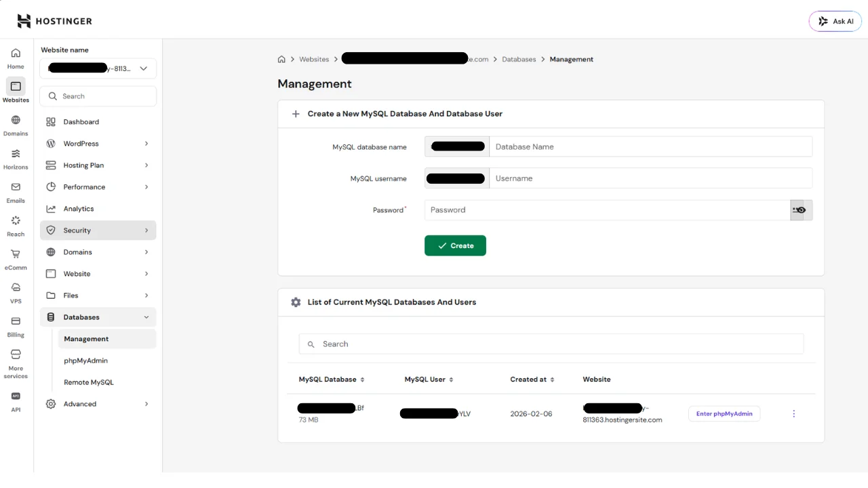The width and height of the screenshot is (868, 488).
Task: Open the Hosting Plan menu item
Action: pyautogui.click(x=98, y=165)
